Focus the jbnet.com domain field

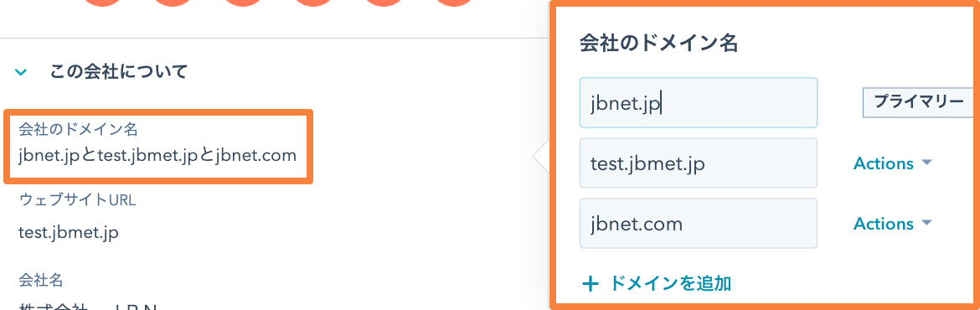tap(698, 223)
